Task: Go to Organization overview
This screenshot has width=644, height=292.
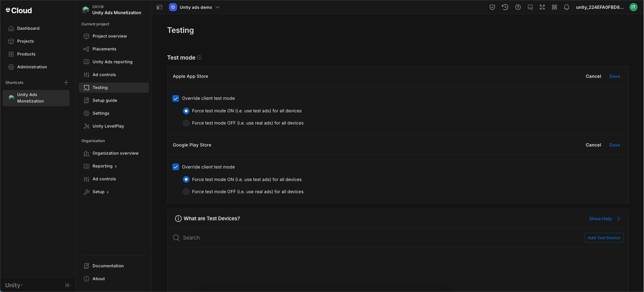Action: [114, 153]
